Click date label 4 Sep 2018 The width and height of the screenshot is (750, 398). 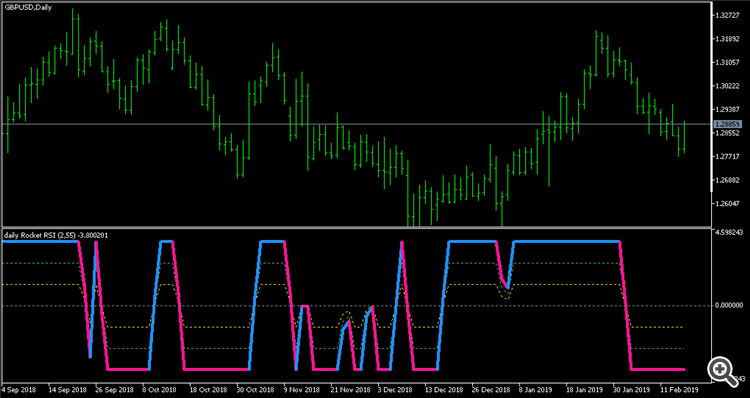(x=19, y=390)
